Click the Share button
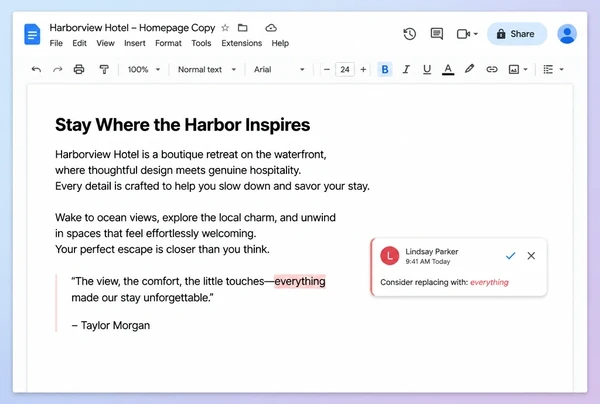 click(517, 34)
